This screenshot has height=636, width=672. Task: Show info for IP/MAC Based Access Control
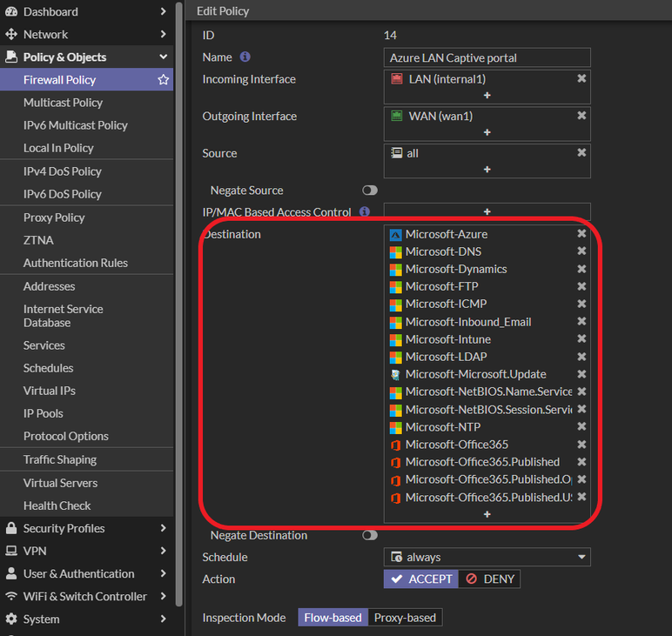pos(365,211)
